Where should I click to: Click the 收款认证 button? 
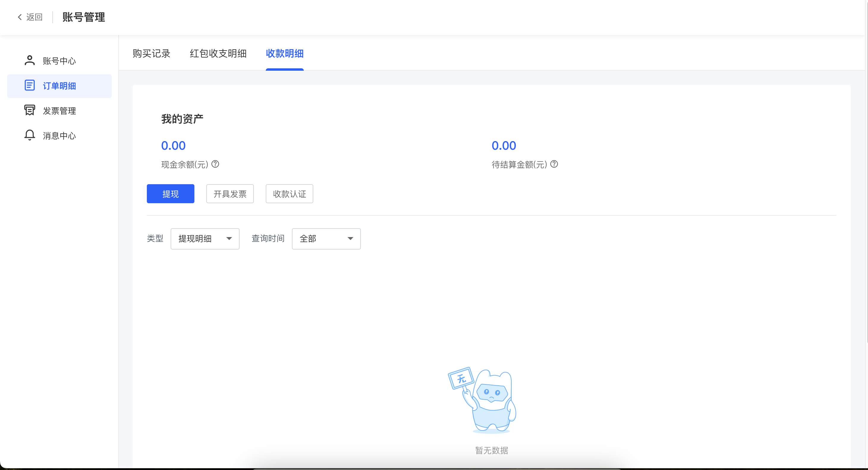click(290, 194)
